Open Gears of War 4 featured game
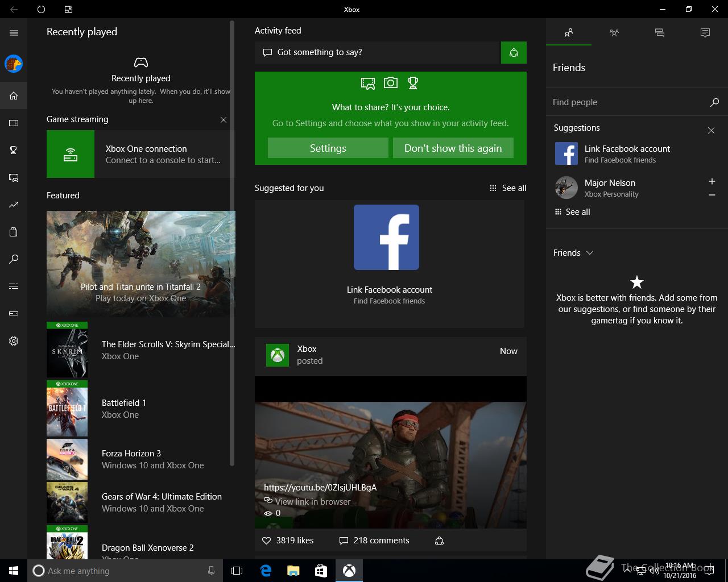This screenshot has height=582, width=728. pos(140,502)
